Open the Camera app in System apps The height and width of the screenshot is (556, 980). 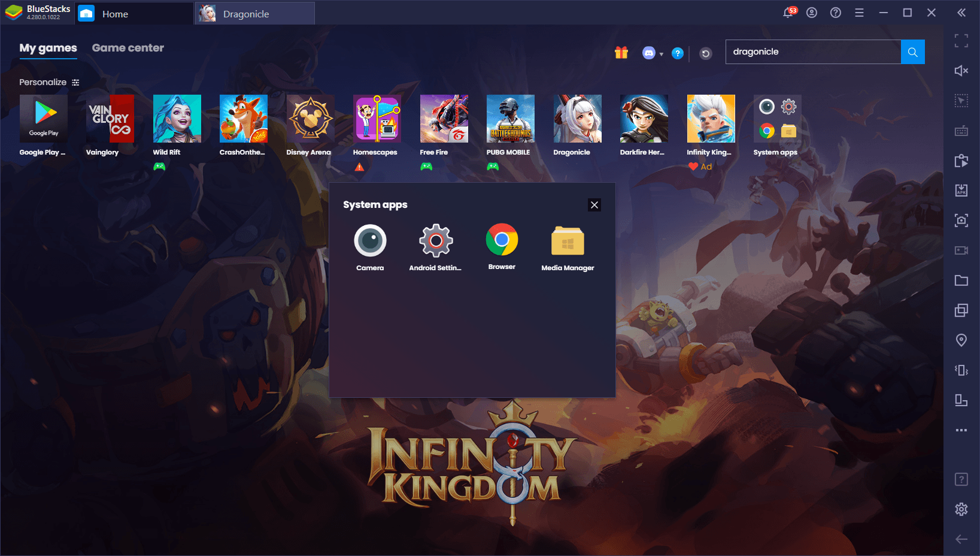point(370,241)
